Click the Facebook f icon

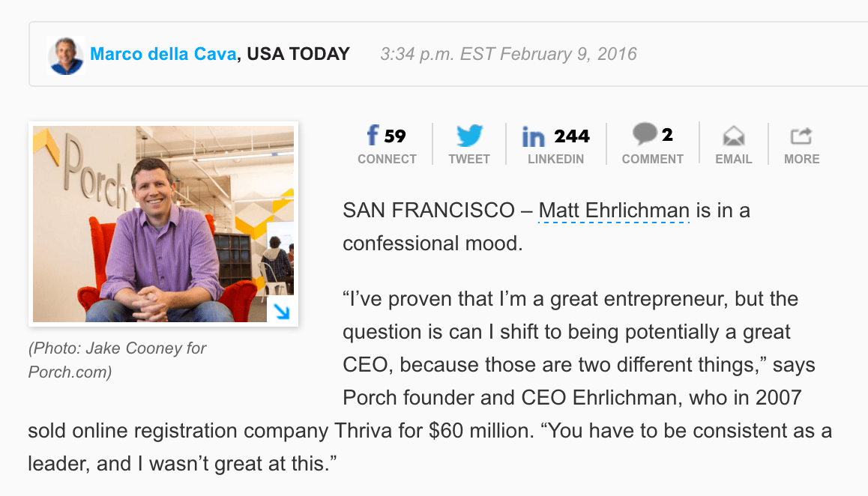[373, 136]
